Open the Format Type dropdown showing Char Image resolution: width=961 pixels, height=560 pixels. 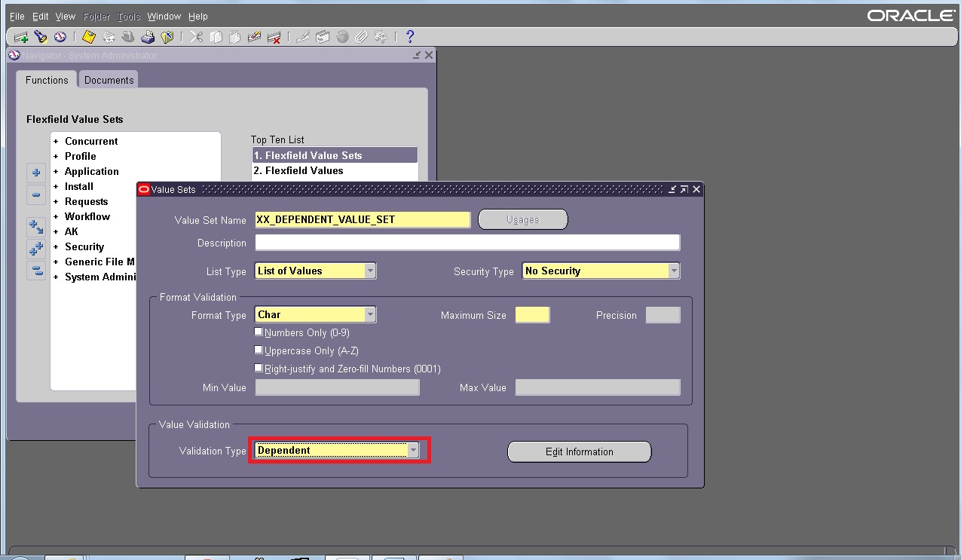[x=369, y=314]
